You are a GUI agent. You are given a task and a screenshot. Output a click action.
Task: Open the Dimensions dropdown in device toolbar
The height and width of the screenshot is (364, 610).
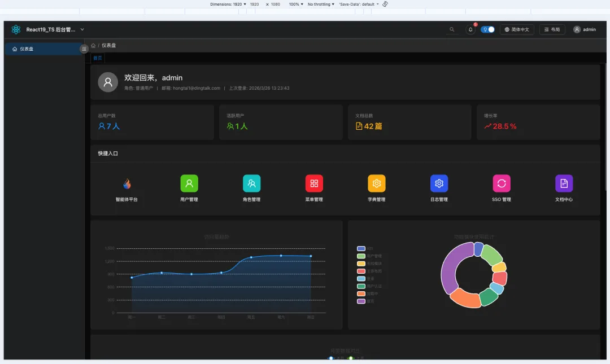tap(228, 5)
